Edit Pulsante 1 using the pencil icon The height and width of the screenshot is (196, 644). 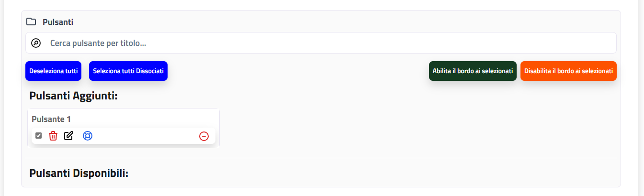click(68, 136)
